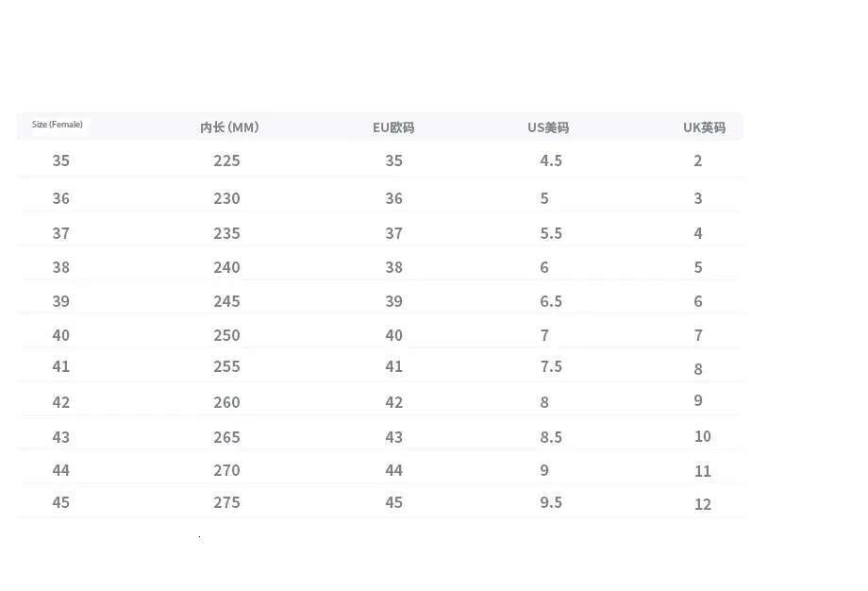Screen dimensions: 868x591
Task: Select US size 4.5 cell
Action: click(x=551, y=160)
